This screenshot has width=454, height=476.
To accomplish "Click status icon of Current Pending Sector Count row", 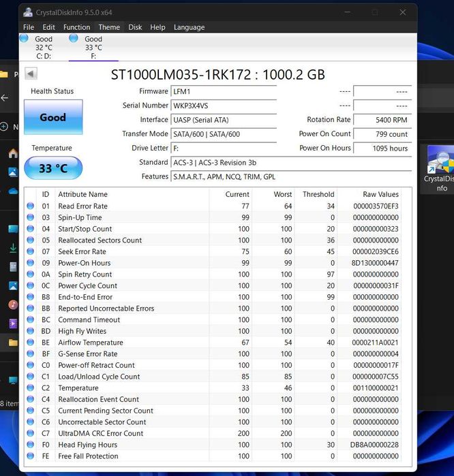I will 31,411.
